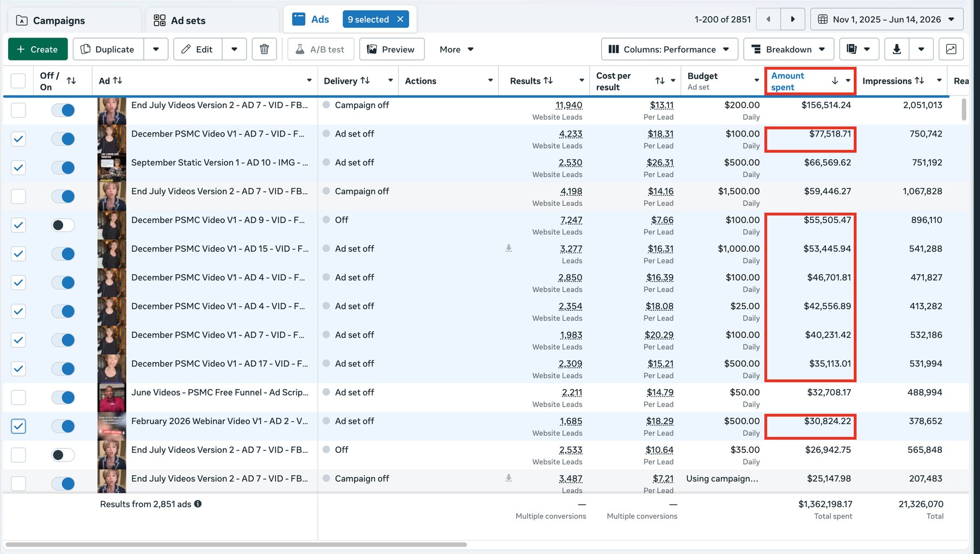
Task: Uncheck September Static Version 1 row checkbox
Action: pyautogui.click(x=18, y=168)
